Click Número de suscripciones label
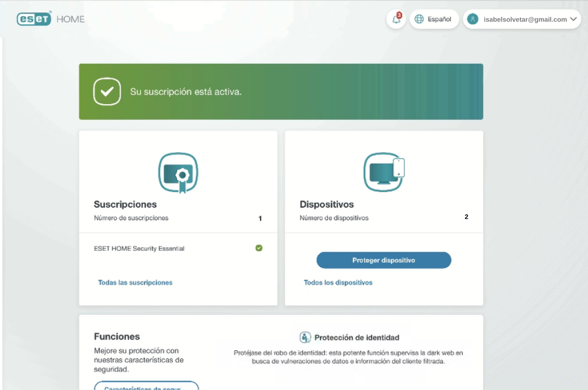This screenshot has width=588, height=390. [131, 218]
